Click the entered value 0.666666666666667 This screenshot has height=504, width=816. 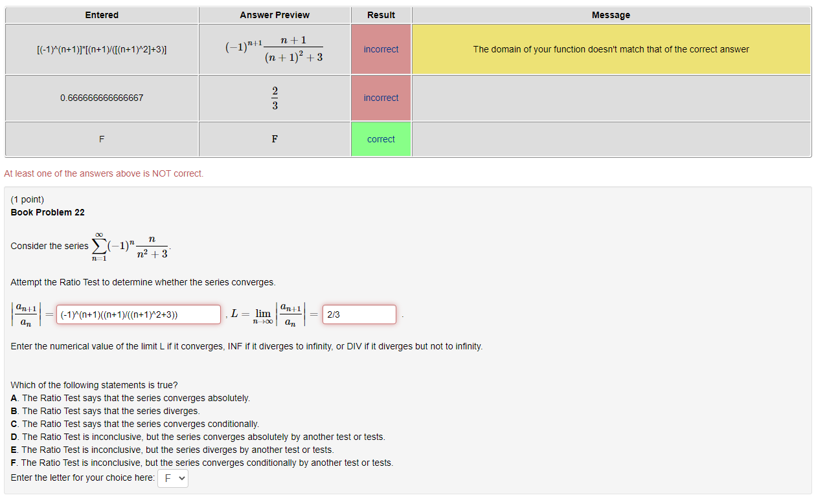101,98
